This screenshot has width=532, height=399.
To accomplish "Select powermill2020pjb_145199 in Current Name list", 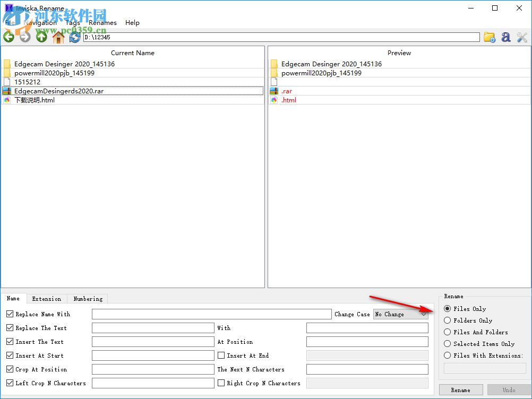I will (133, 73).
